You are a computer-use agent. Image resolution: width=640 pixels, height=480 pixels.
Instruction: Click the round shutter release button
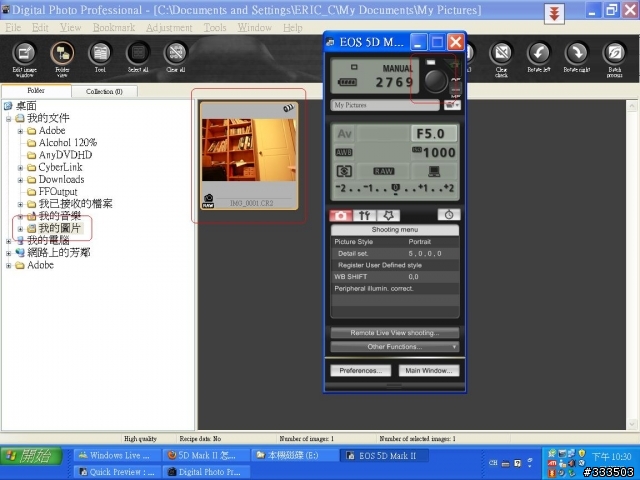[436, 80]
